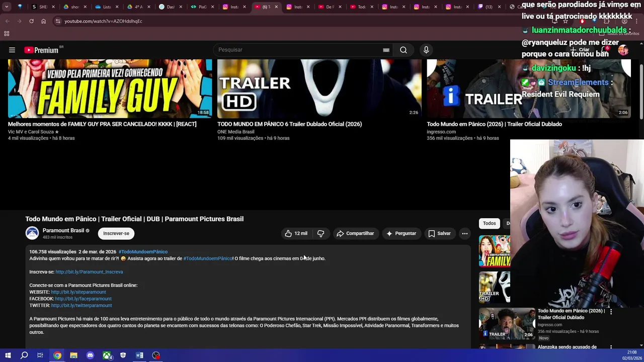Open options for Todo Mundo em Pânico (2026) sidebar video
Screen dimensions: 644x362
[x=611, y=312]
